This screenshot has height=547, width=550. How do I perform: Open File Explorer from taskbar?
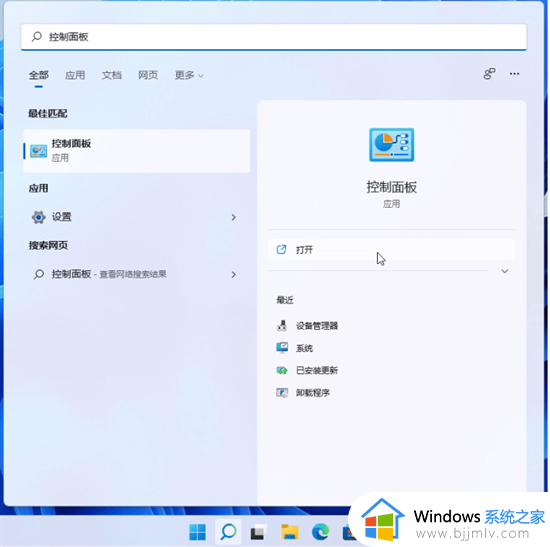[290, 532]
